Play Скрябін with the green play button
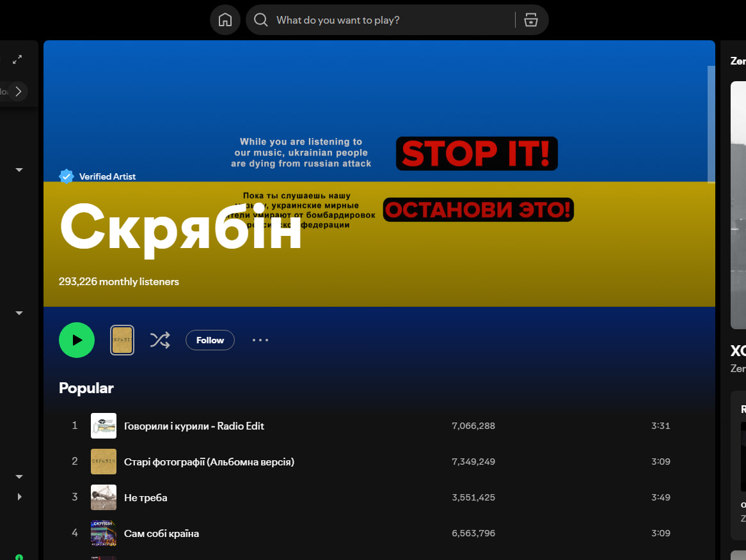The image size is (746, 560). 77,340
